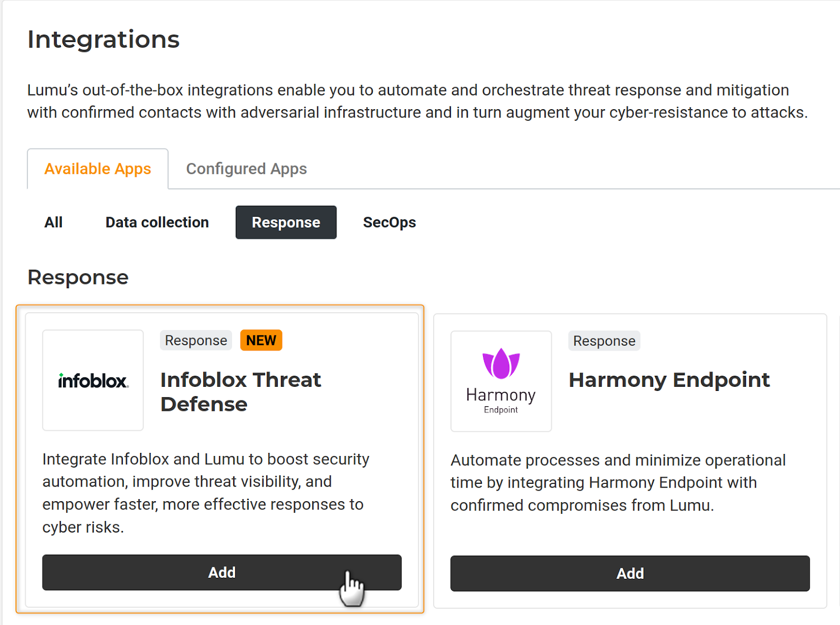Open the Infoblox Threat Defense title
The width and height of the screenshot is (840, 625).
tap(240, 392)
